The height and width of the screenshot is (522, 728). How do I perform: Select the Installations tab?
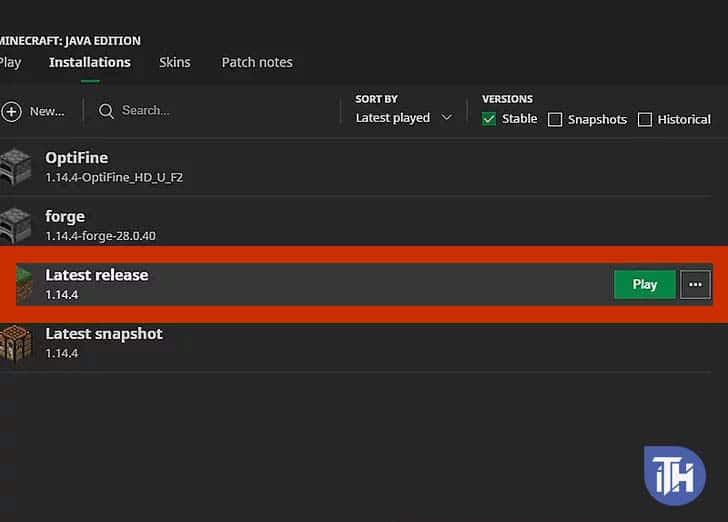tap(90, 62)
